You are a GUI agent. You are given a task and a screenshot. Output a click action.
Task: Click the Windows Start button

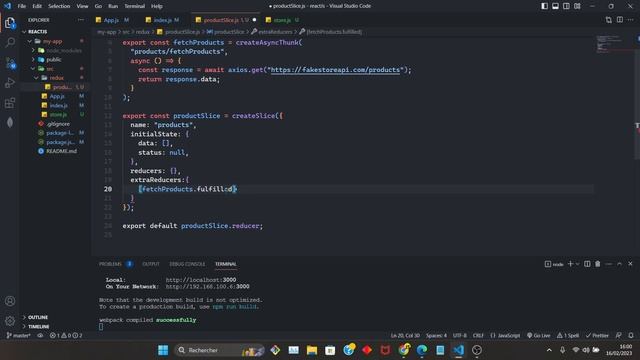pyautogui.click(x=163, y=350)
